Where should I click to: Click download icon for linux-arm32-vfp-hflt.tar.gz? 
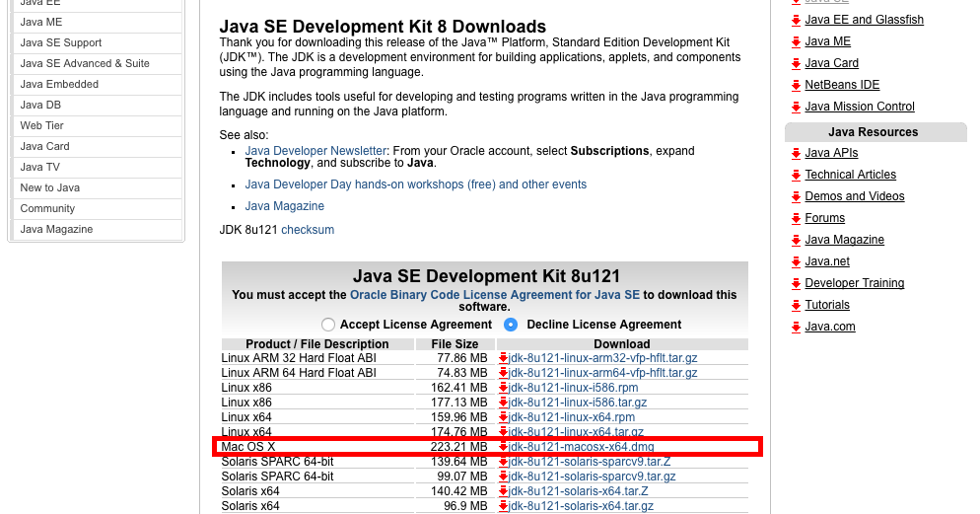pyautogui.click(x=503, y=358)
